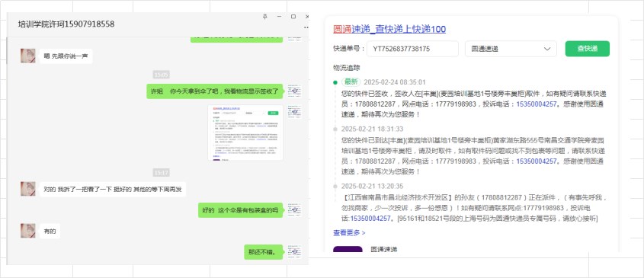Click the 最新 tag on the latest entry
The height and width of the screenshot is (278, 644).
[x=351, y=81]
